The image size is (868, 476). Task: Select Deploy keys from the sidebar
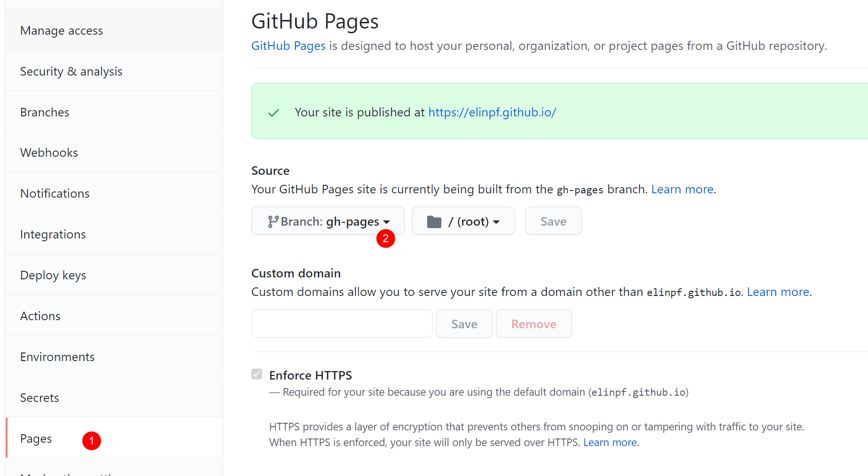[53, 275]
